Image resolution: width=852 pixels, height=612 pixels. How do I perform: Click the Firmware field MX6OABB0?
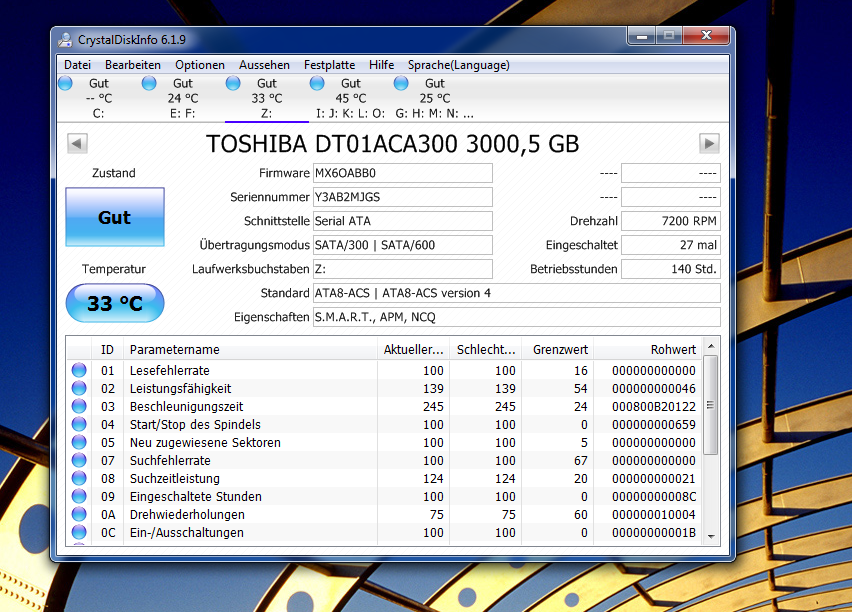(x=403, y=173)
